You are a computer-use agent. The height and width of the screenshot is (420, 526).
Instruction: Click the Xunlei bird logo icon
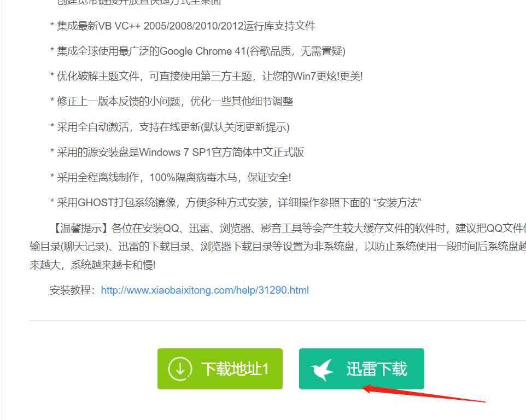pyautogui.click(x=322, y=370)
